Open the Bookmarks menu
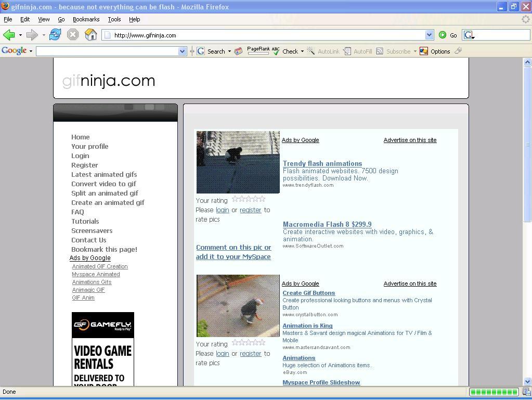This screenshot has height=400, width=532. tap(86, 19)
